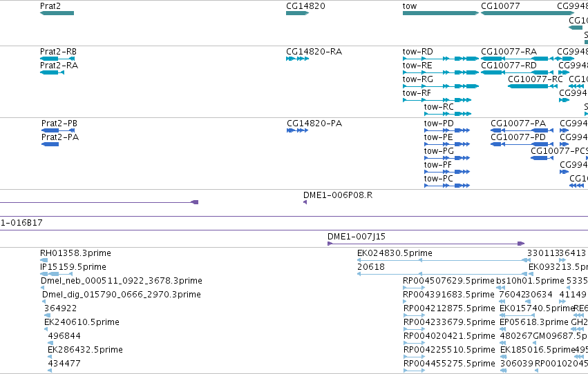
Task: Click the CG10077-RD transcript
Action: point(517,72)
